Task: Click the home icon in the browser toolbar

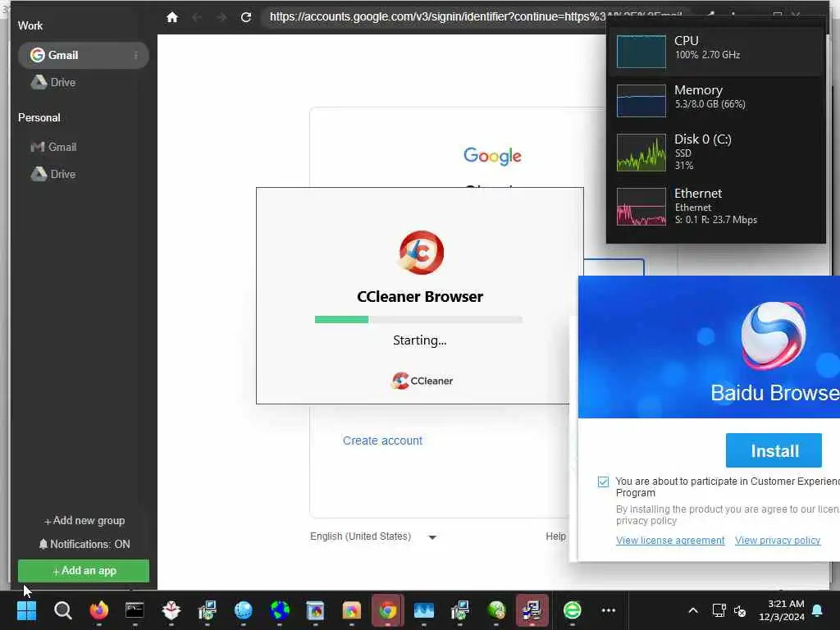Action: coord(172,17)
